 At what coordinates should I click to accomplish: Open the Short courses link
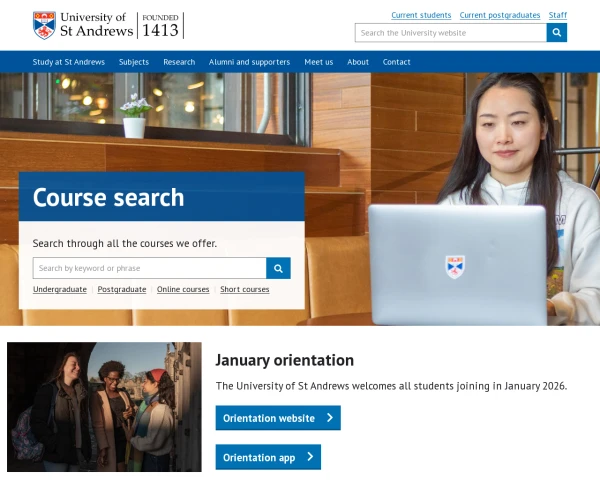point(245,289)
